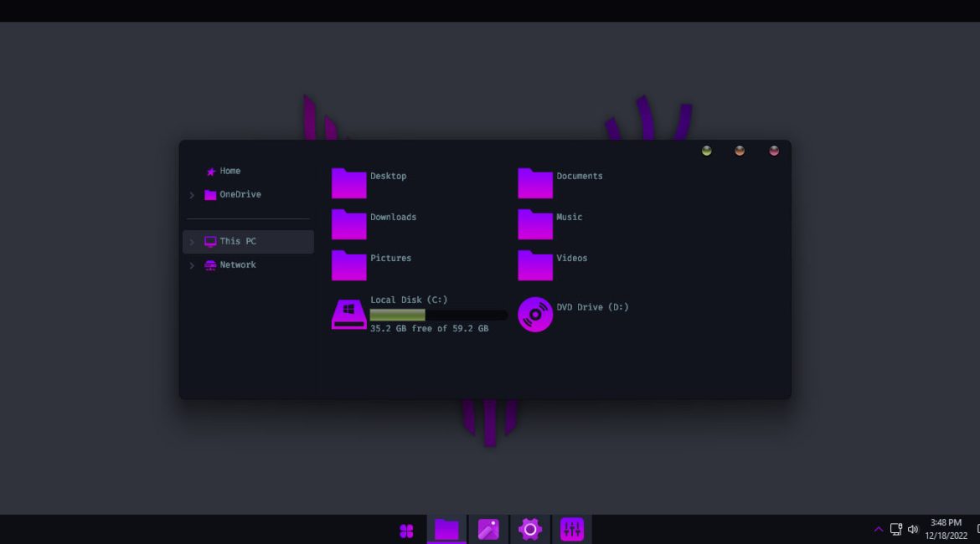Viewport: 980px width, 544px height.
Task: Show hidden system tray icons
Action: click(x=878, y=530)
